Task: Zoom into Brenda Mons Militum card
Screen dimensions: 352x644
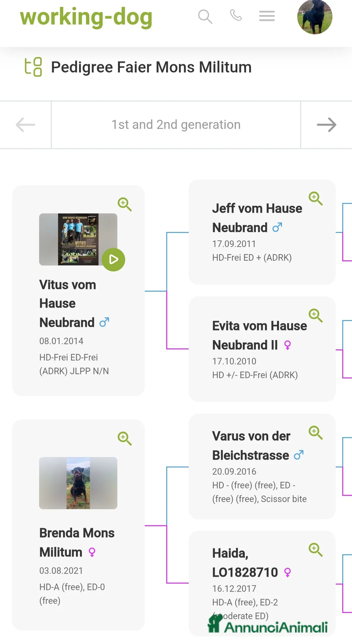Action: [x=125, y=438]
